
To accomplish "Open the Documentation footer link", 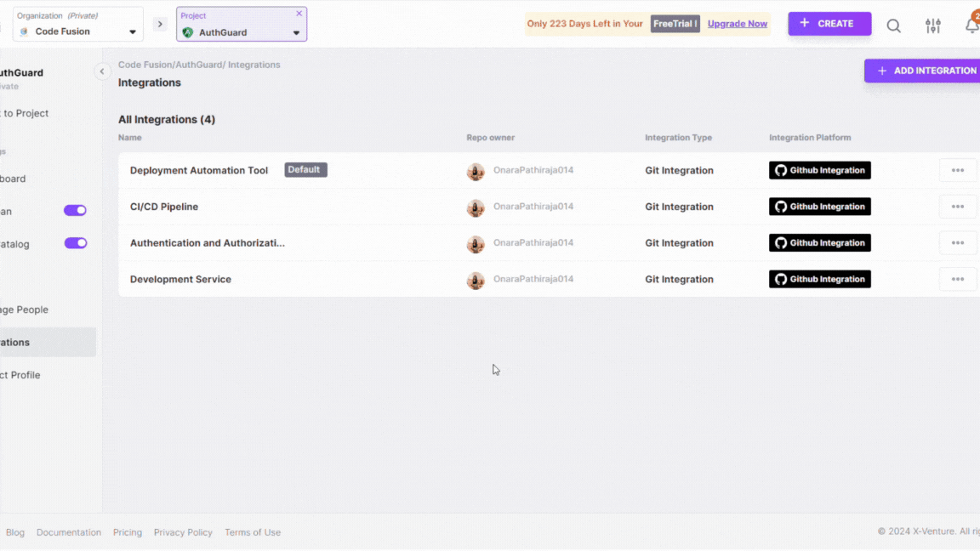I will (68, 532).
